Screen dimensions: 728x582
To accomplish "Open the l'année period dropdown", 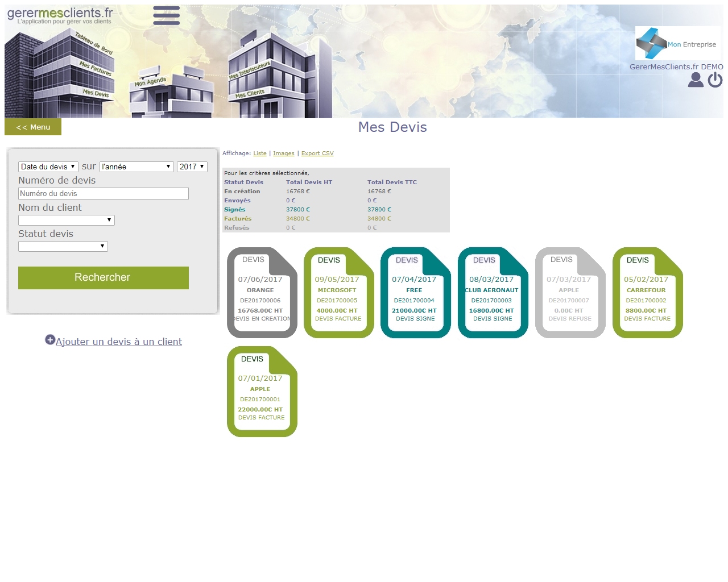I will 136,167.
